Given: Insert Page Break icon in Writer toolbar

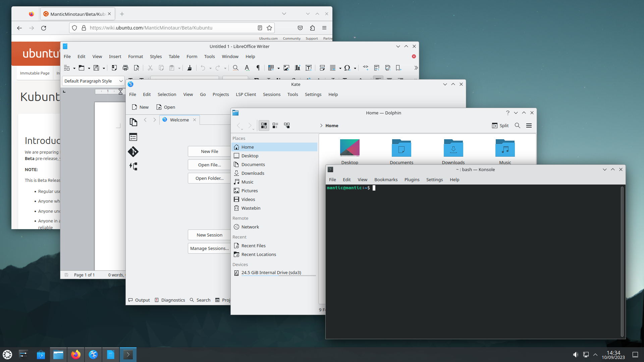Looking at the screenshot, I should tap(322, 68).
